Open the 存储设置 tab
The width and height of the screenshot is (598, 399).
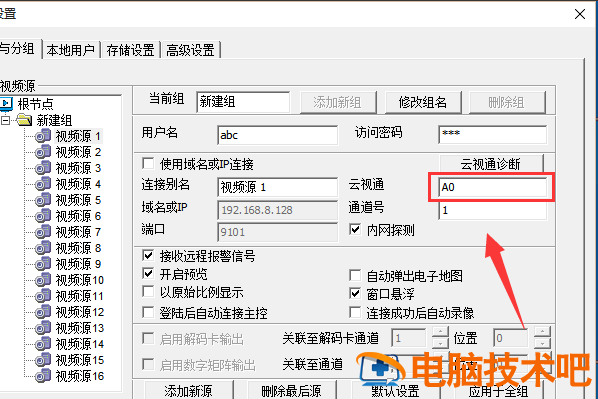(130, 50)
